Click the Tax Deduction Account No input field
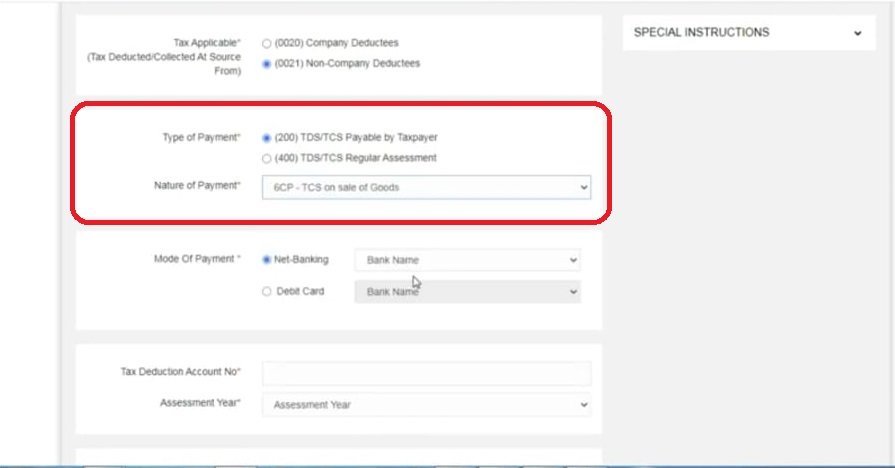 point(426,373)
